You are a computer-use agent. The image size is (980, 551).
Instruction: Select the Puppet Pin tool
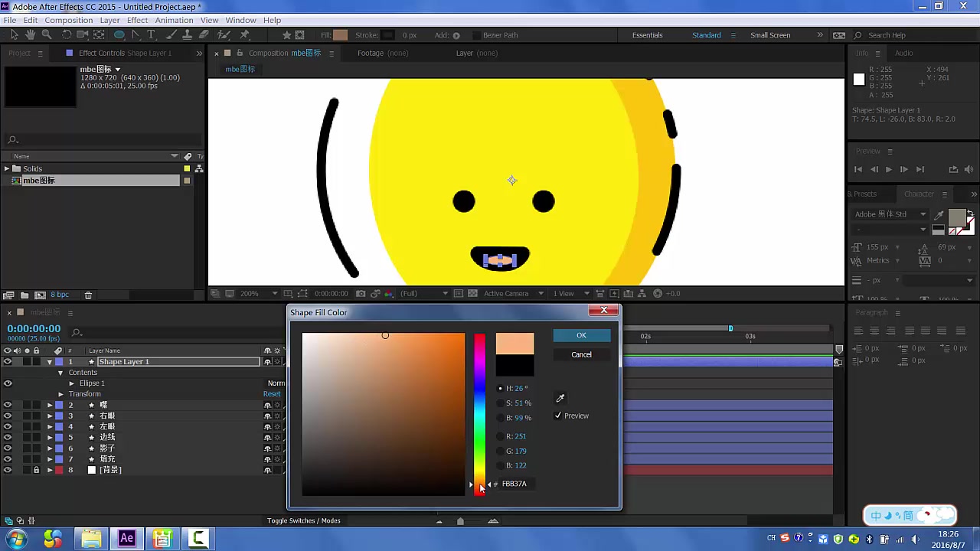tap(245, 34)
